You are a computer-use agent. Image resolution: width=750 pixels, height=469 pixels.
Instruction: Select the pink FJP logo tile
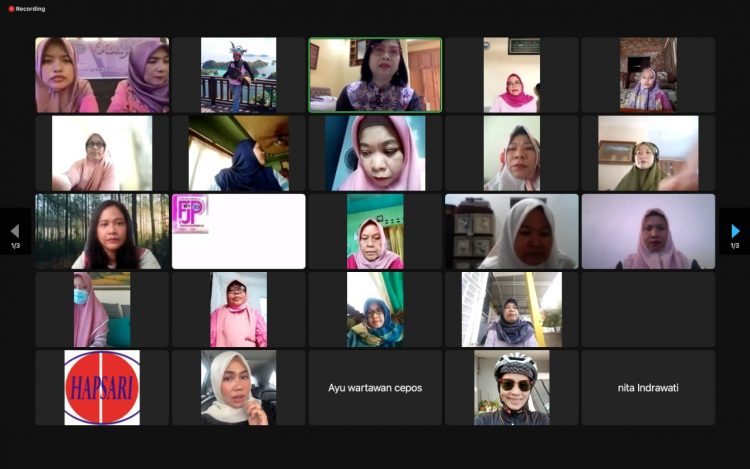point(238,231)
